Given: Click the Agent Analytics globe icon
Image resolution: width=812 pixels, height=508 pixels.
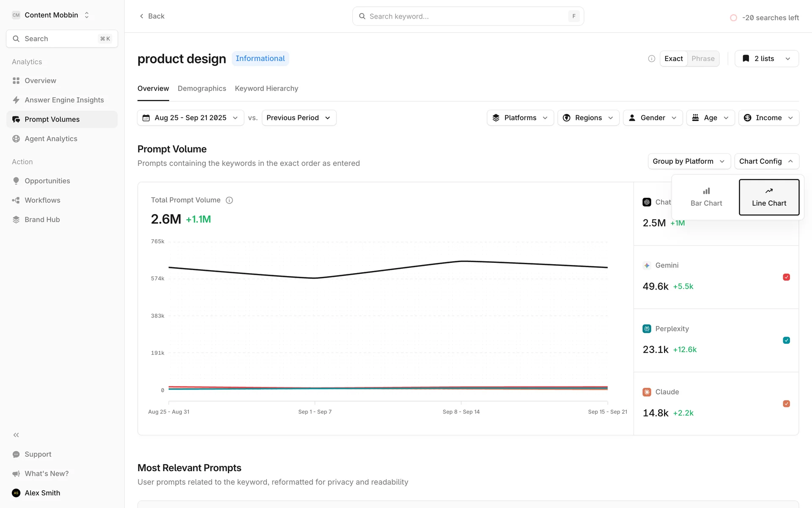Looking at the screenshot, I should (16, 139).
